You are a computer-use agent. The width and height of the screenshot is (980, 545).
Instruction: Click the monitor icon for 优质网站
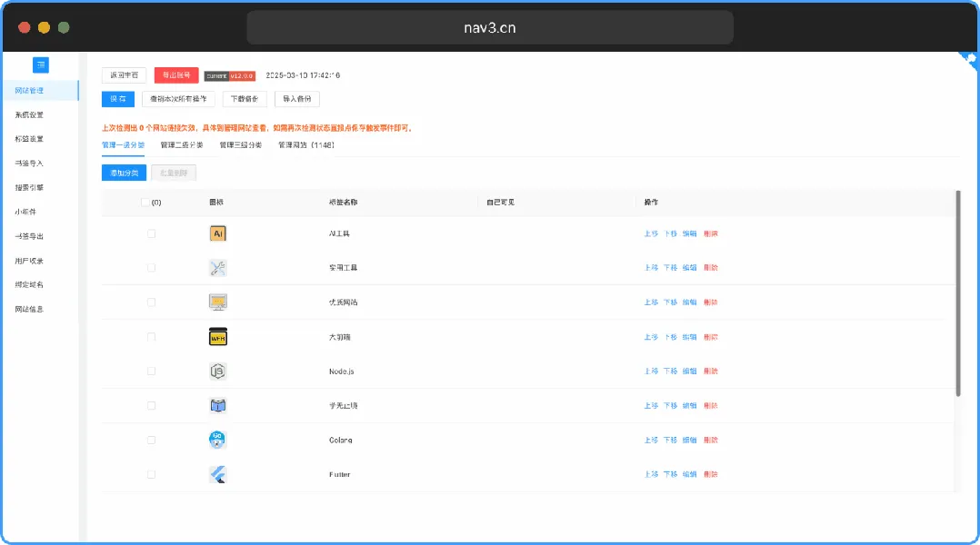pos(217,302)
